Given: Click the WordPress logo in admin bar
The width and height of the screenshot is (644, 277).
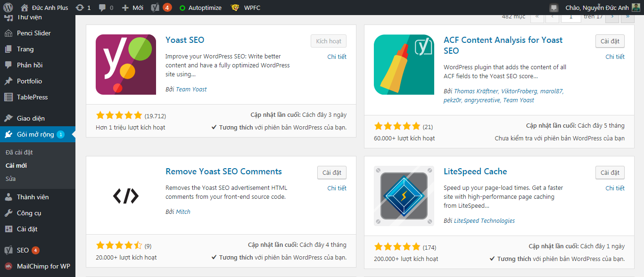Looking at the screenshot, I should [x=8, y=8].
